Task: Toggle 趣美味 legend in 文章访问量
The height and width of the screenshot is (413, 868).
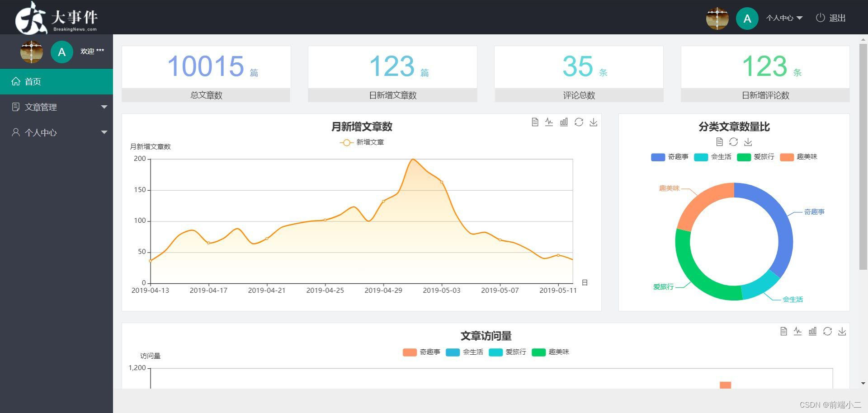Action: pyautogui.click(x=550, y=352)
